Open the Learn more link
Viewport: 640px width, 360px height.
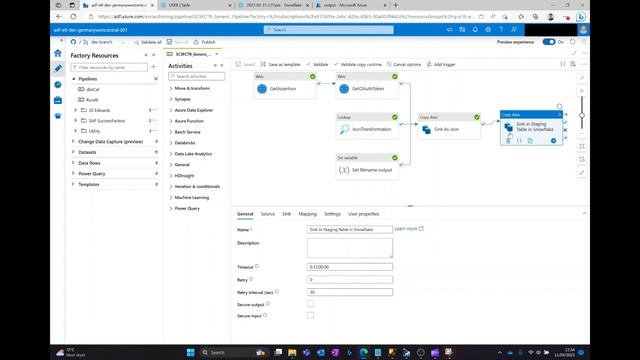click(x=409, y=229)
